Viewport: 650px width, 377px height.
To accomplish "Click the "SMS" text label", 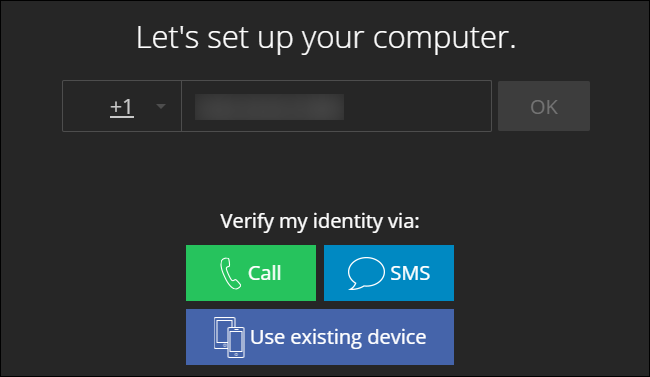I will click(x=410, y=273).
